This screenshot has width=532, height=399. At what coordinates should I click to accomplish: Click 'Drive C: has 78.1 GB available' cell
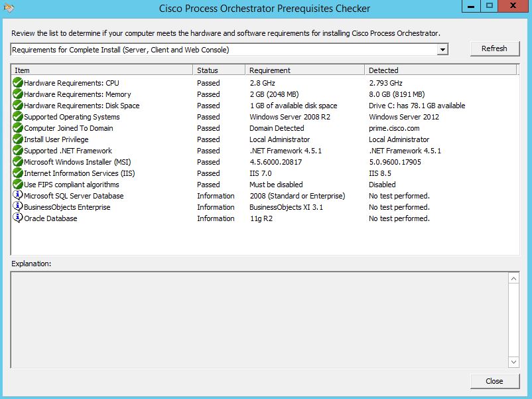[417, 106]
